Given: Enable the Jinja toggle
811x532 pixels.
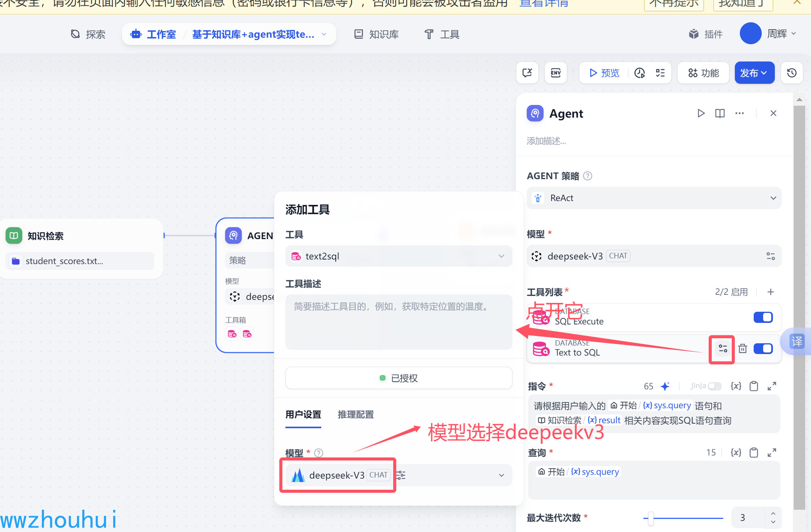Looking at the screenshot, I should pos(714,386).
